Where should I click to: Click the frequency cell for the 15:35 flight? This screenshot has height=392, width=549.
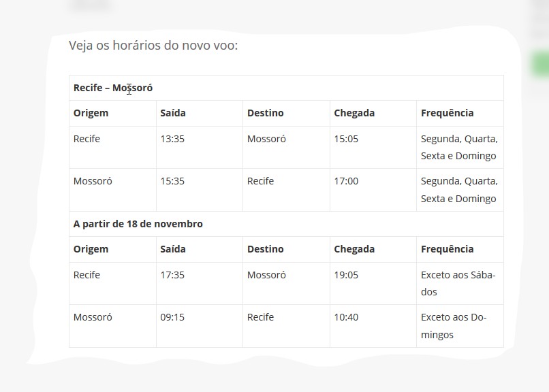[x=459, y=190]
